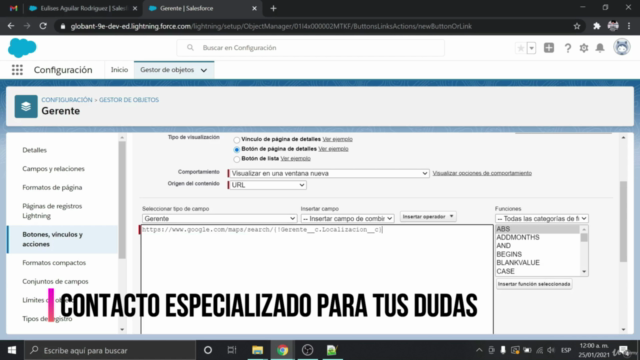Go to the Inicio tab

(119, 70)
